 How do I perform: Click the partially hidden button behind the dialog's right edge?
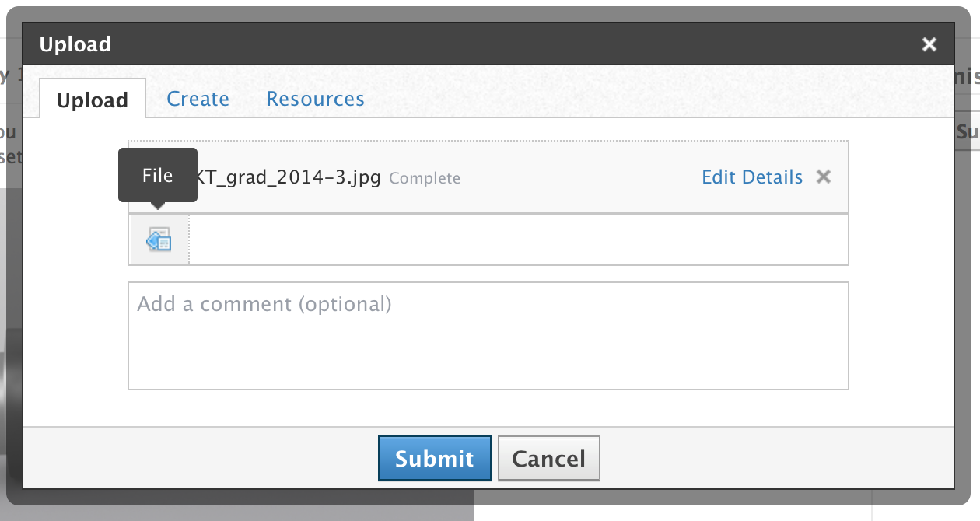coord(968,132)
